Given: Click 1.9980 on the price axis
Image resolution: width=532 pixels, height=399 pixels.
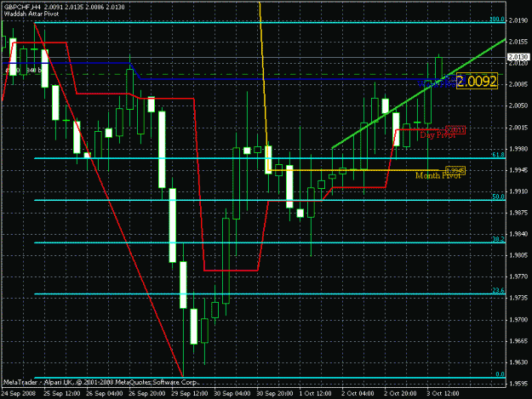Looking at the screenshot, I should click(518, 149).
